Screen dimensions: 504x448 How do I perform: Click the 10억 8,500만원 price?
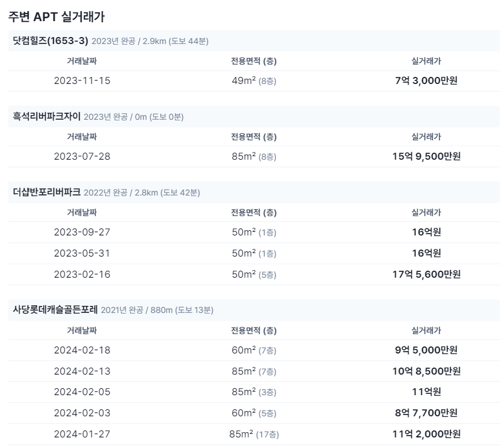click(x=426, y=371)
